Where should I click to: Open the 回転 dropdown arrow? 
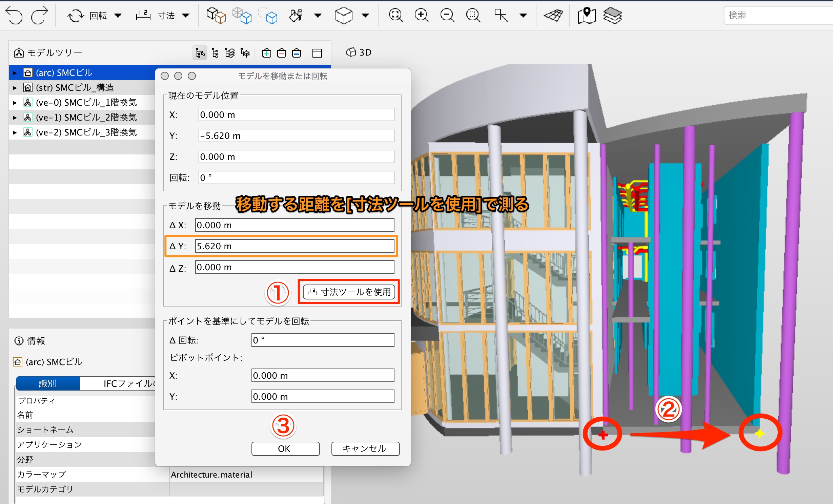(x=118, y=15)
